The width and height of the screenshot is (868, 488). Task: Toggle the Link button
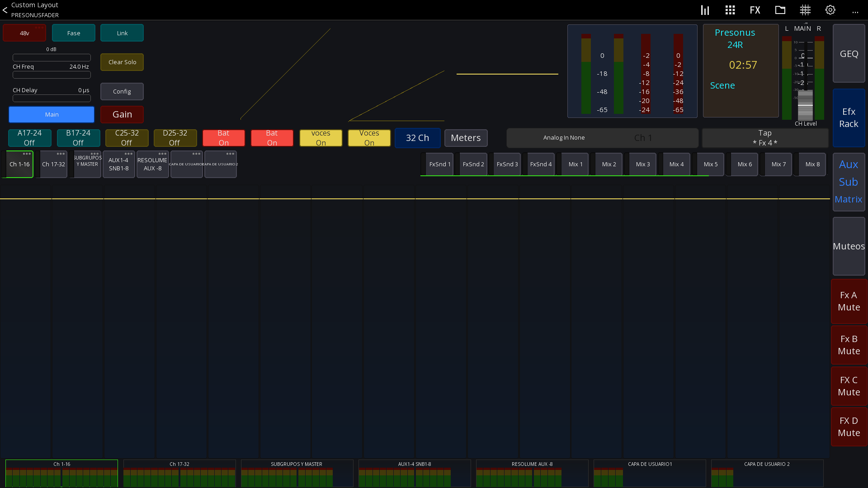[x=122, y=33]
